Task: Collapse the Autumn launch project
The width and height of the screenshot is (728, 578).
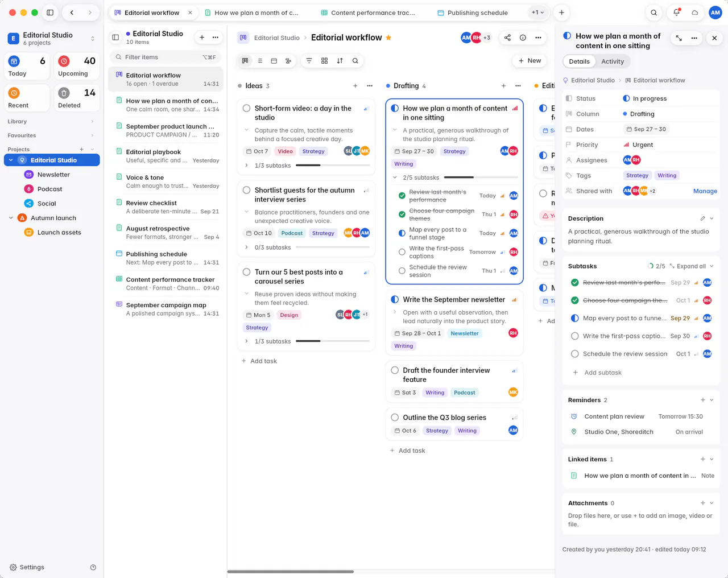Action: pyautogui.click(x=11, y=218)
